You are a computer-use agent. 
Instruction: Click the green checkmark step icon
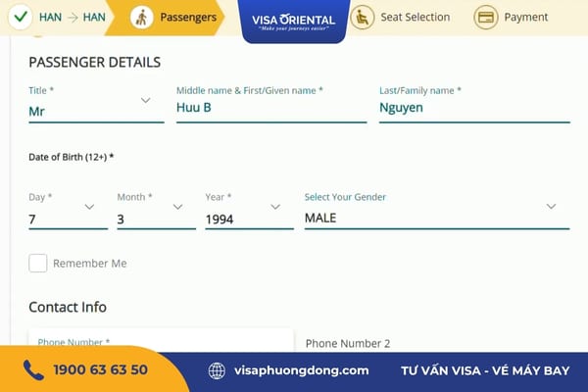tap(21, 17)
